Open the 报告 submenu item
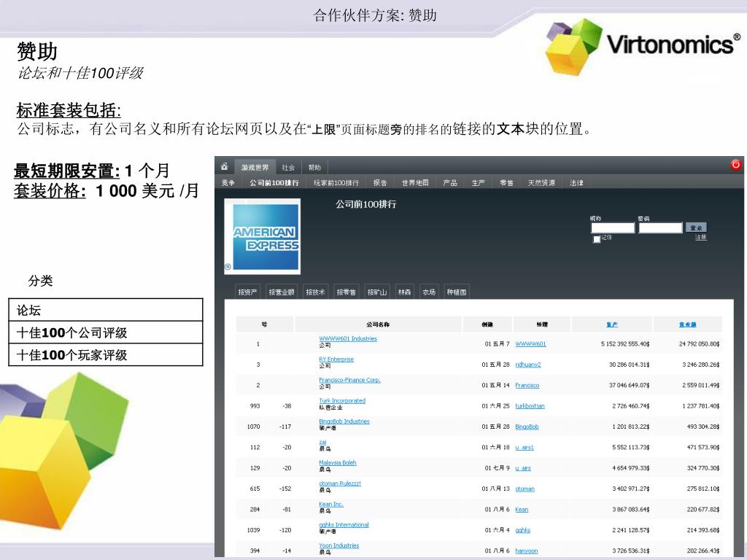 [380, 183]
